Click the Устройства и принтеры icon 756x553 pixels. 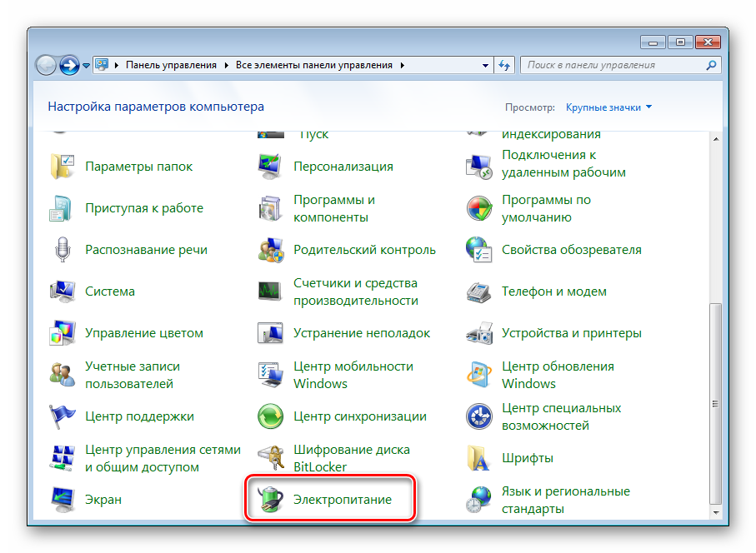click(479, 333)
